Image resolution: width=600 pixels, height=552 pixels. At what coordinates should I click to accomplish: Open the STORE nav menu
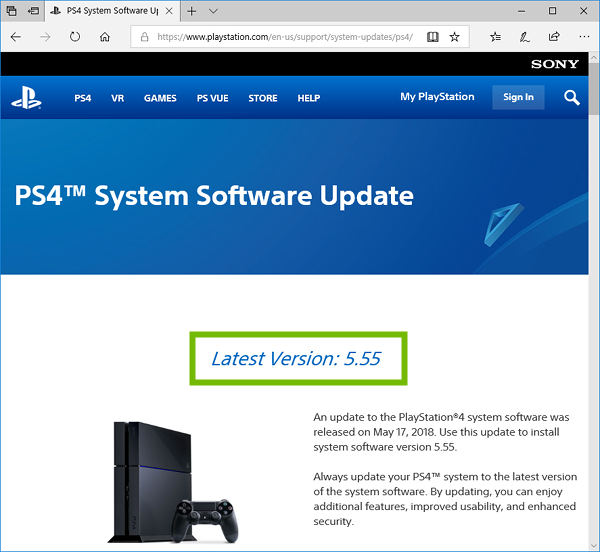tap(263, 98)
